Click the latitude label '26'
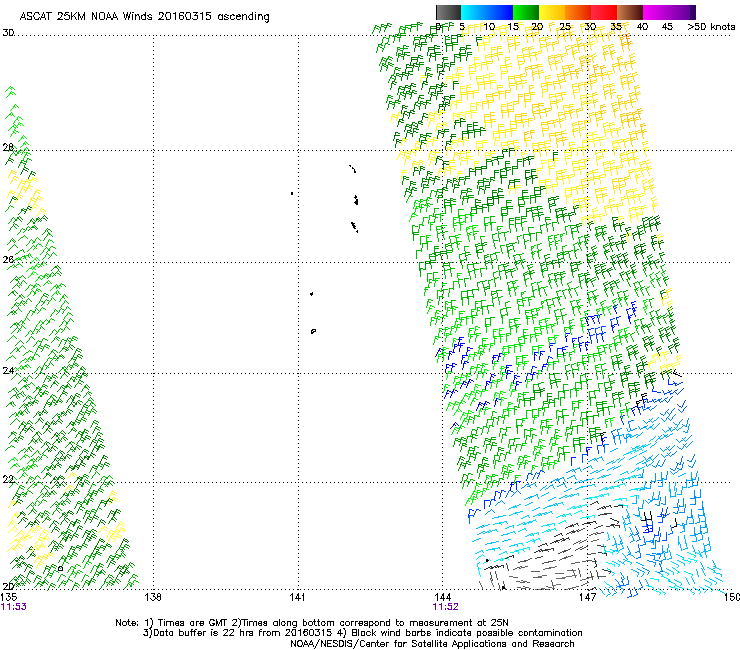The height and width of the screenshot is (650, 740). point(8,260)
